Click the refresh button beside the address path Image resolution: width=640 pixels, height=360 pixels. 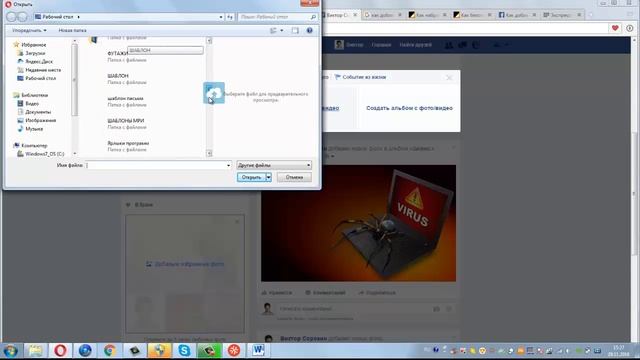[230, 17]
